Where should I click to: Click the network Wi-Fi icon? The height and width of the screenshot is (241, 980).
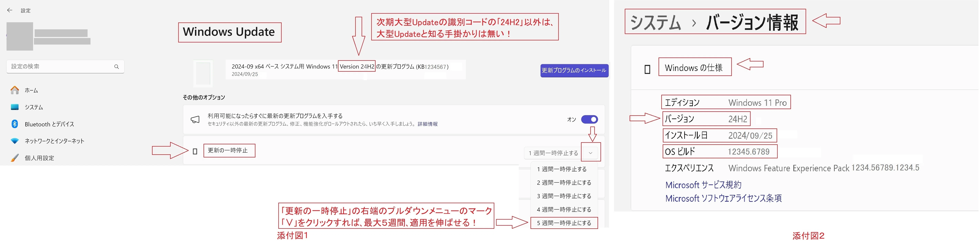(15, 141)
